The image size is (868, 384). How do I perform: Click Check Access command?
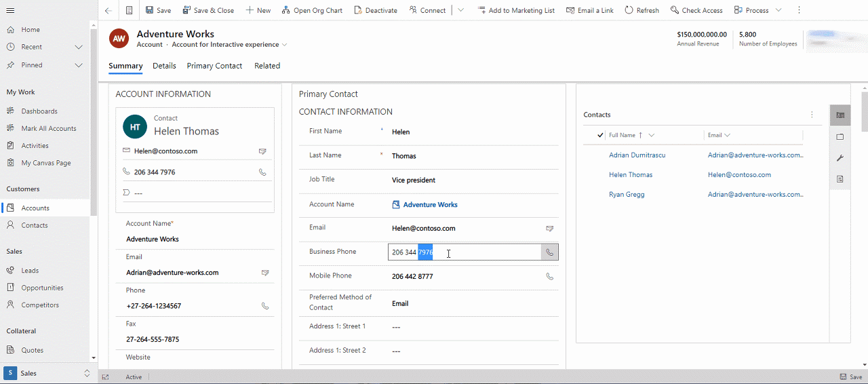pos(696,10)
